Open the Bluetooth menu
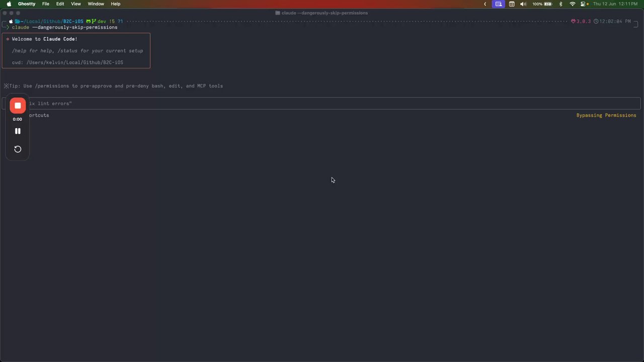This screenshot has width=644, height=362. coord(561,4)
